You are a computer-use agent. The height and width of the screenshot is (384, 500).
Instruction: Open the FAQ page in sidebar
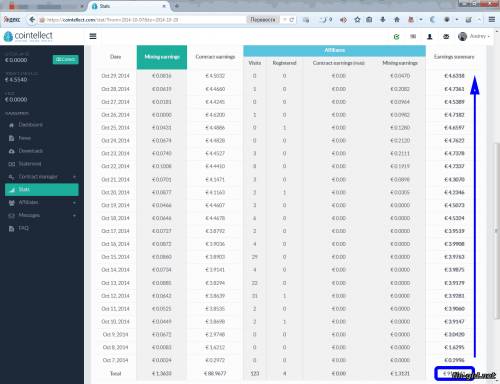click(x=23, y=228)
